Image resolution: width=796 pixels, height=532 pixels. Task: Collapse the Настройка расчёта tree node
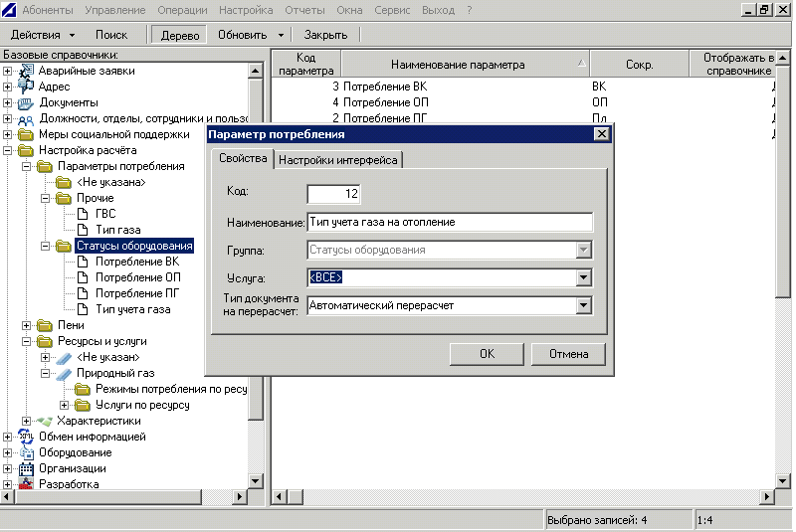pyautogui.click(x=9, y=151)
